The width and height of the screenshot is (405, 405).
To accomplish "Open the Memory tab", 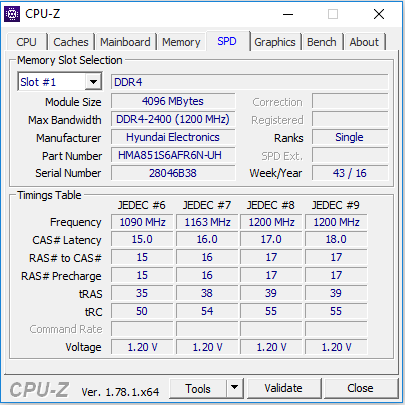I will [181, 42].
